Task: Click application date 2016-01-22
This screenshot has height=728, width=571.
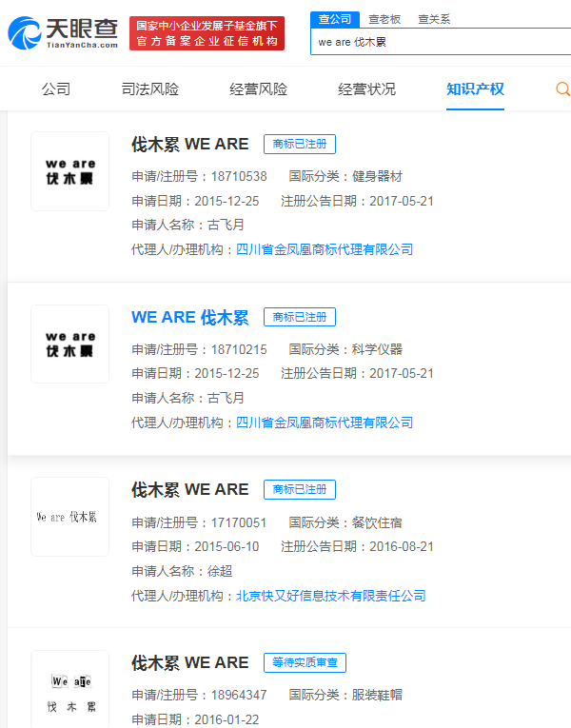Action: click(226, 719)
